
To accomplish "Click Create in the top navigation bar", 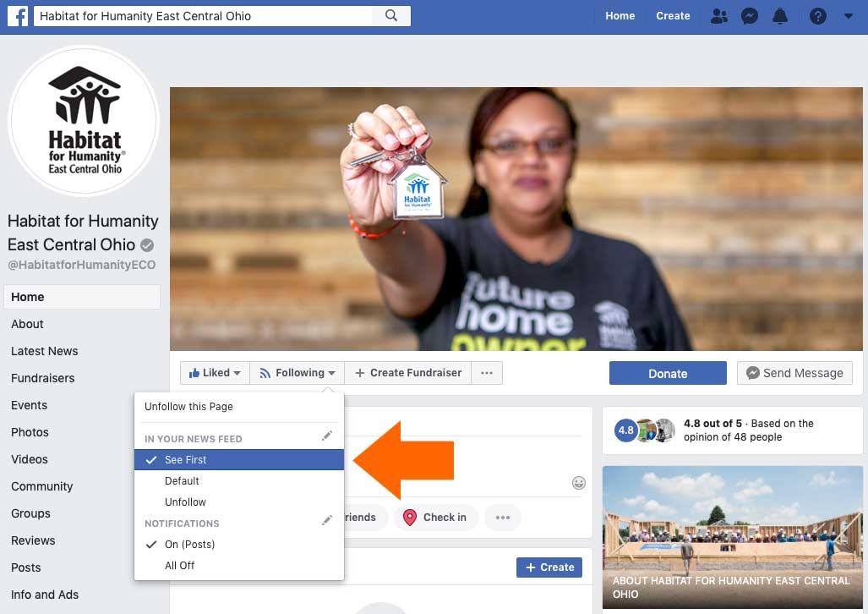I will click(x=673, y=16).
